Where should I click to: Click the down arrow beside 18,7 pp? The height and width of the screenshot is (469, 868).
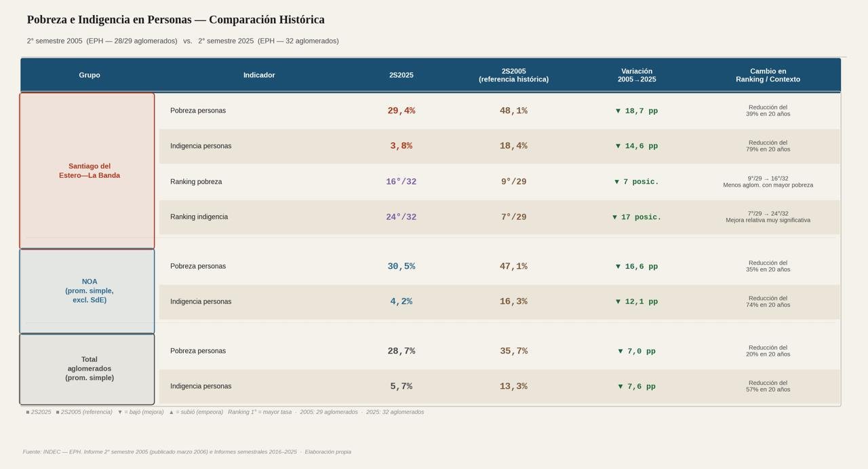618,111
